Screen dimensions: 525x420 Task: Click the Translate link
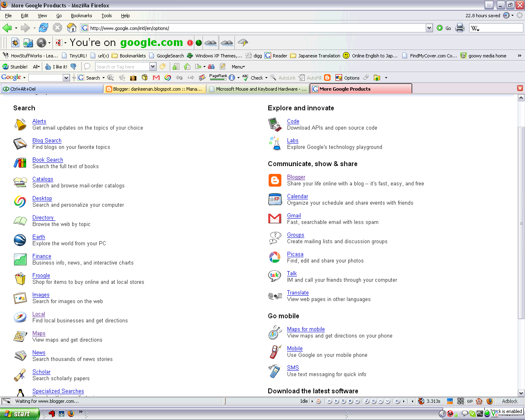coord(298,292)
